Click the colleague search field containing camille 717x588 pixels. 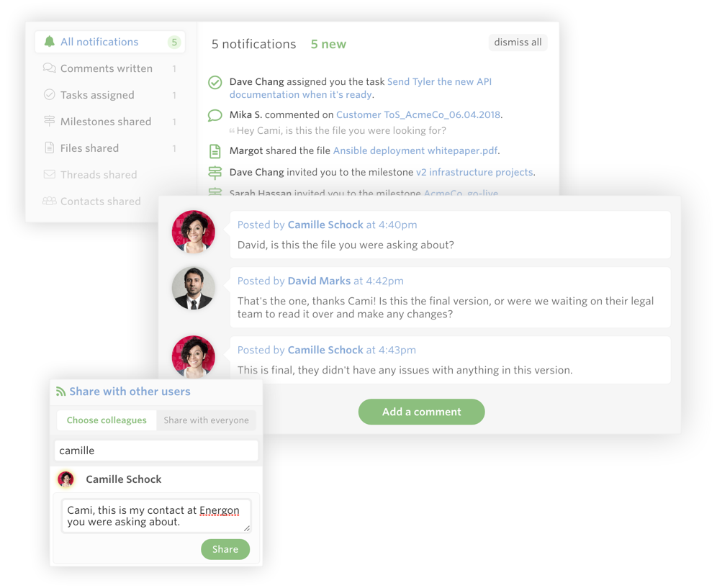point(156,451)
